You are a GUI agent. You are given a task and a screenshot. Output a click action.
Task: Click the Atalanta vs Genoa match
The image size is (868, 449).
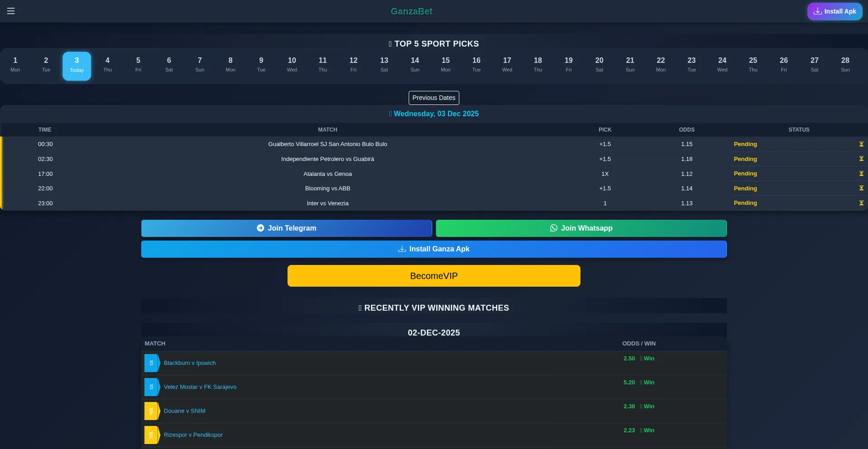tap(328, 174)
